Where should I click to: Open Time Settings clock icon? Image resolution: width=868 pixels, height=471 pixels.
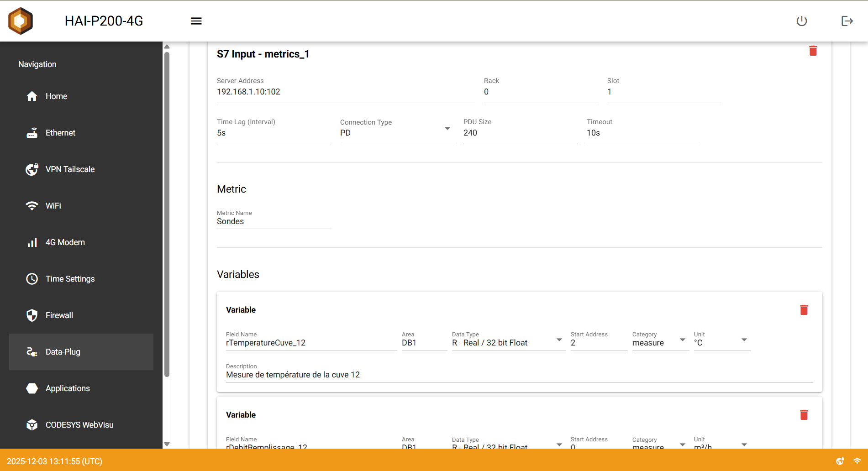click(x=32, y=278)
